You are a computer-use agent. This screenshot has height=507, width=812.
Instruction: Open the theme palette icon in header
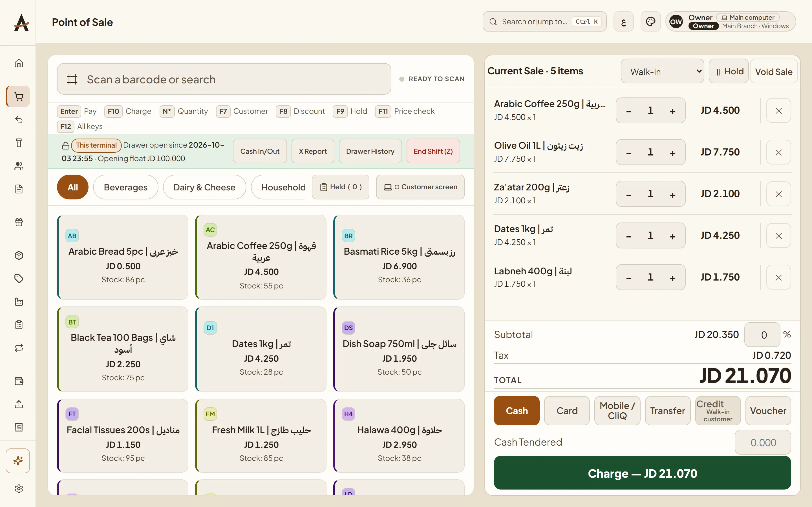pyautogui.click(x=650, y=22)
